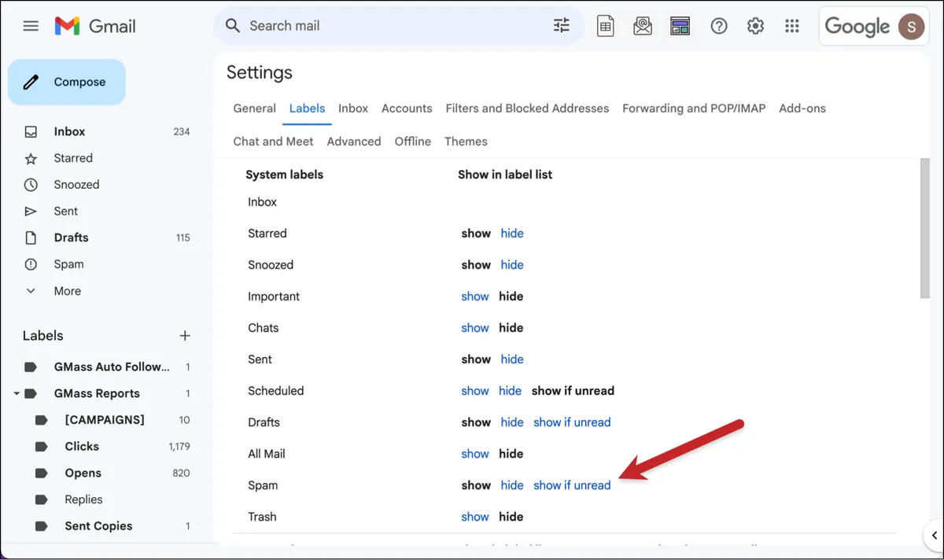Show the Scheduled label
Screen dimensions: 944x560
coord(475,391)
